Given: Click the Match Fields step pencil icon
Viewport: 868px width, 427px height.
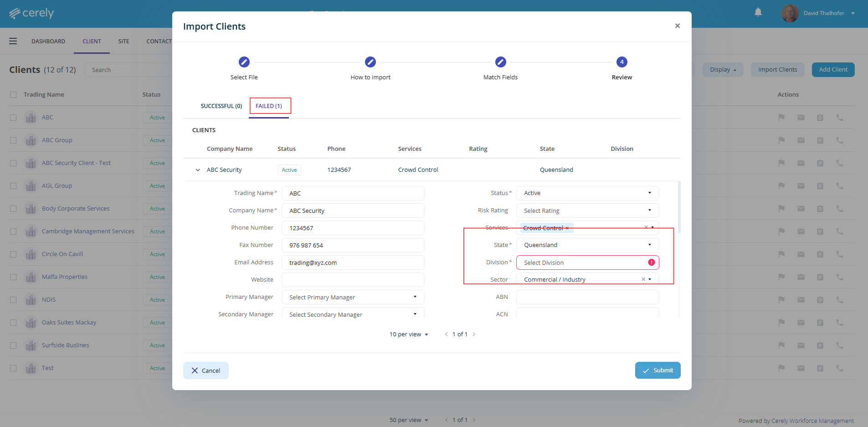Looking at the screenshot, I should 500,62.
